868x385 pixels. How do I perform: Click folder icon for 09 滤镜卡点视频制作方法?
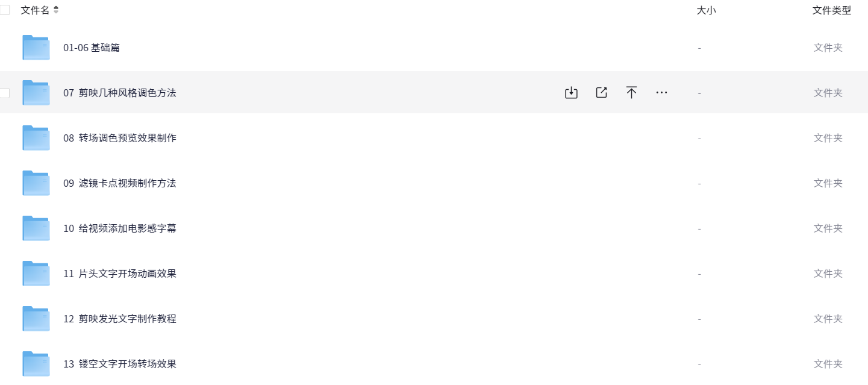coord(36,183)
